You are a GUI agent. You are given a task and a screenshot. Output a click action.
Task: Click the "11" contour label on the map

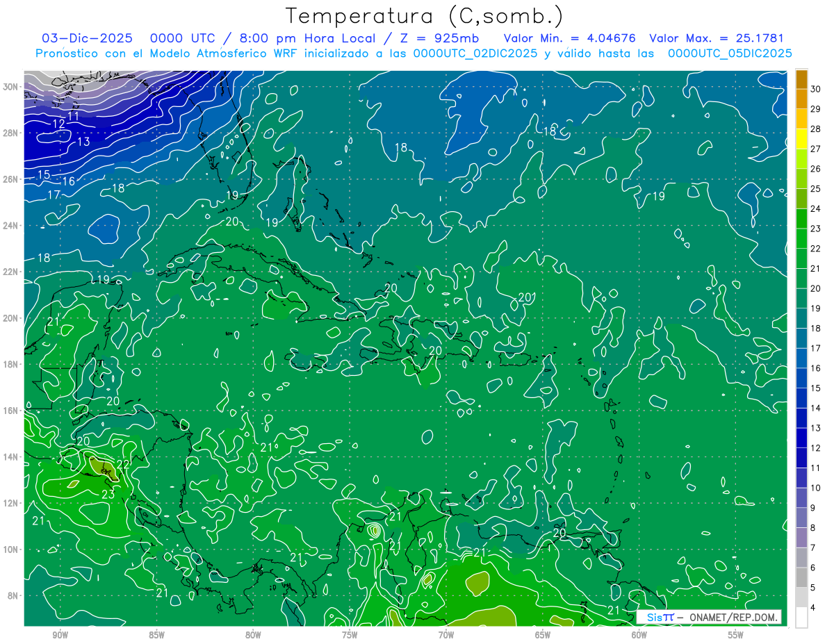73,116
